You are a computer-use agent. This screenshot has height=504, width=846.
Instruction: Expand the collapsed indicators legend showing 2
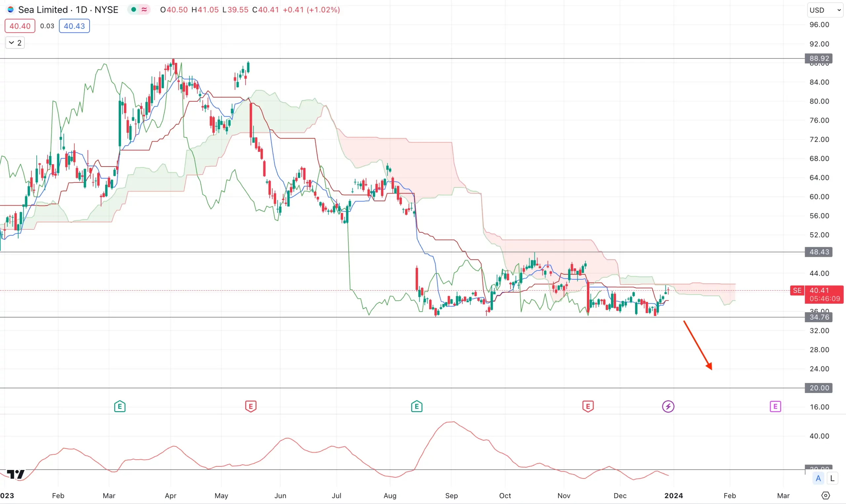15,43
